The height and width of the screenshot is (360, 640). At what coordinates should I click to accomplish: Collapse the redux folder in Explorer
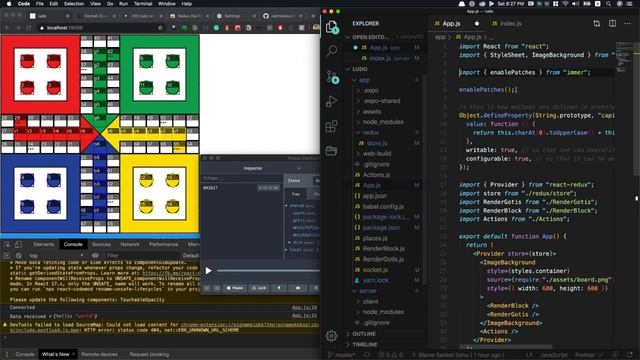pyautogui.click(x=370, y=133)
